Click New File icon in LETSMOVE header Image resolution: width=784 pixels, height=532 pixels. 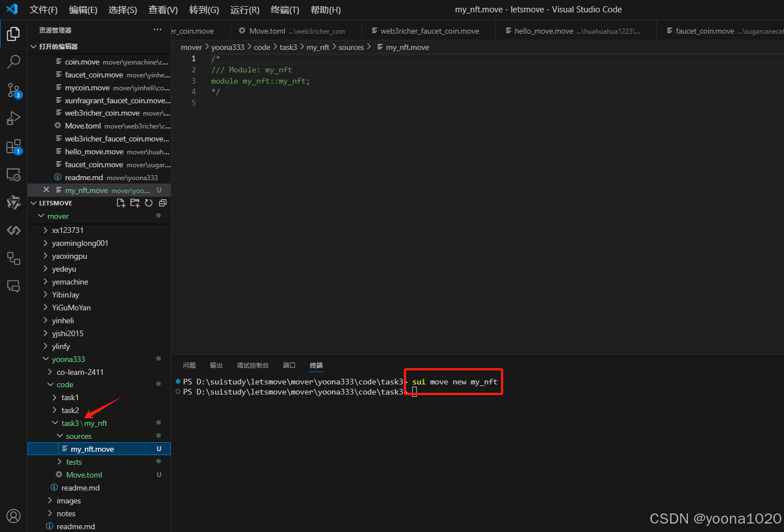(121, 203)
